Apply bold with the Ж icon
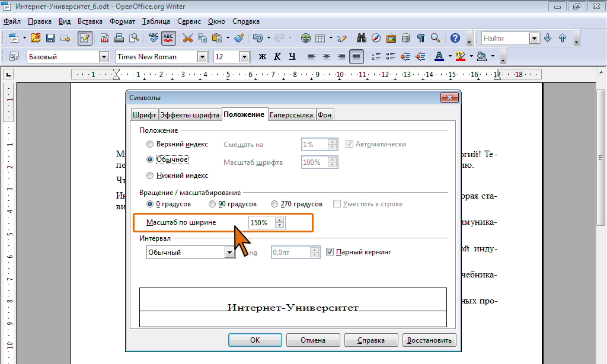Viewport: 607px width, 364px height. (x=263, y=56)
